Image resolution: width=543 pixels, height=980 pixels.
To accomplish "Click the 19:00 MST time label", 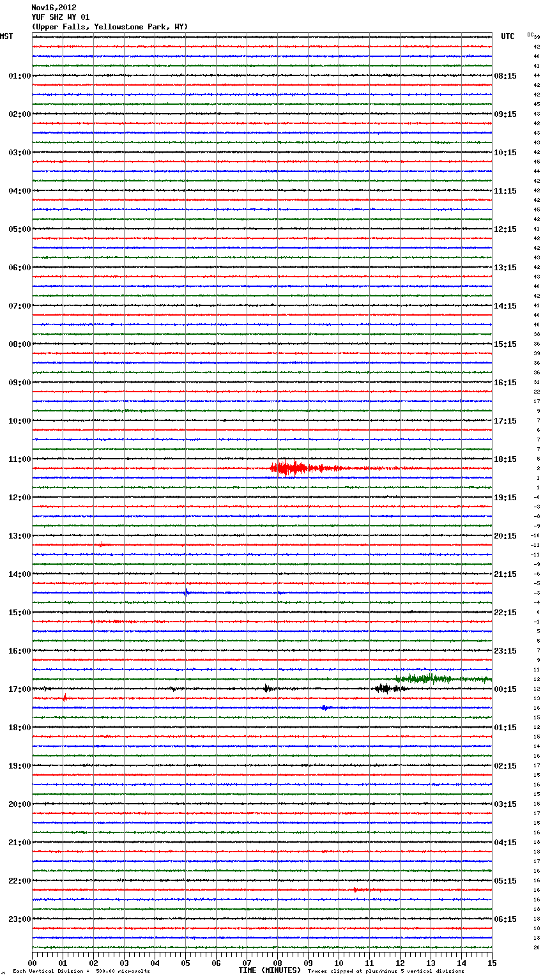I will click(x=20, y=766).
